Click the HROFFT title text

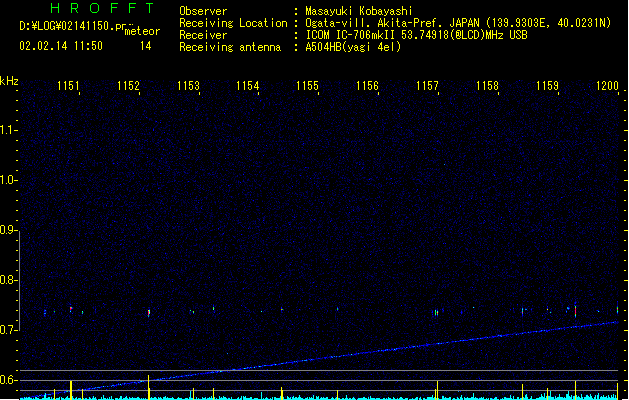(x=102, y=8)
